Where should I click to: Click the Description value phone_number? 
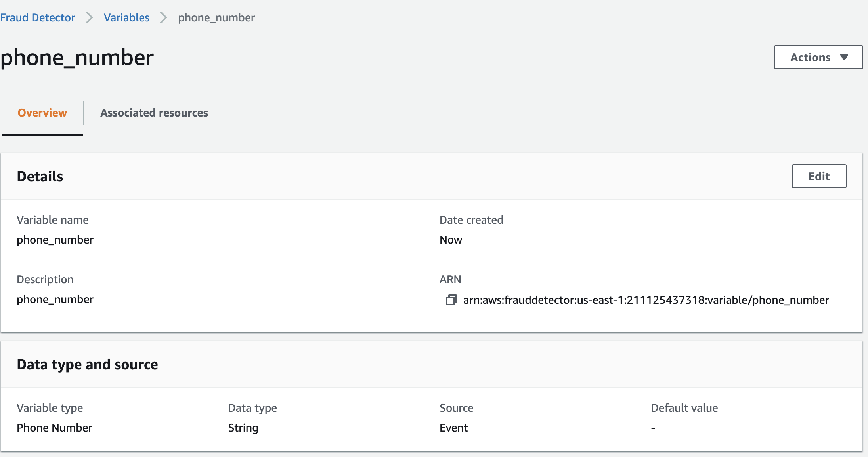coord(55,299)
